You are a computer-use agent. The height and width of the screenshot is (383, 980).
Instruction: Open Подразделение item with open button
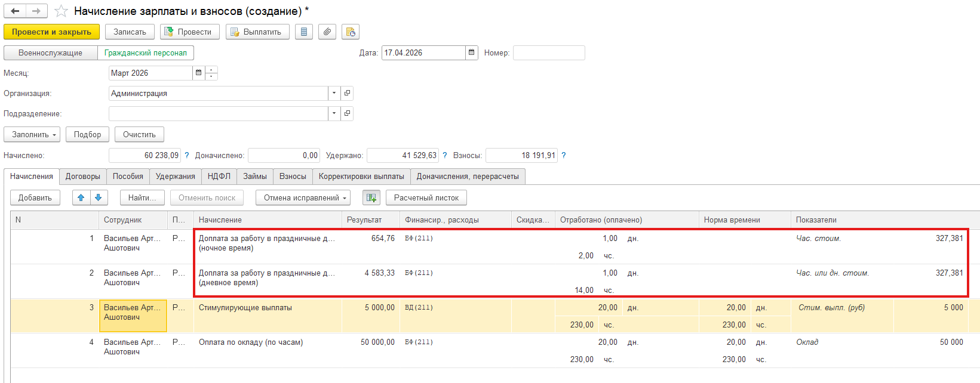(x=347, y=113)
